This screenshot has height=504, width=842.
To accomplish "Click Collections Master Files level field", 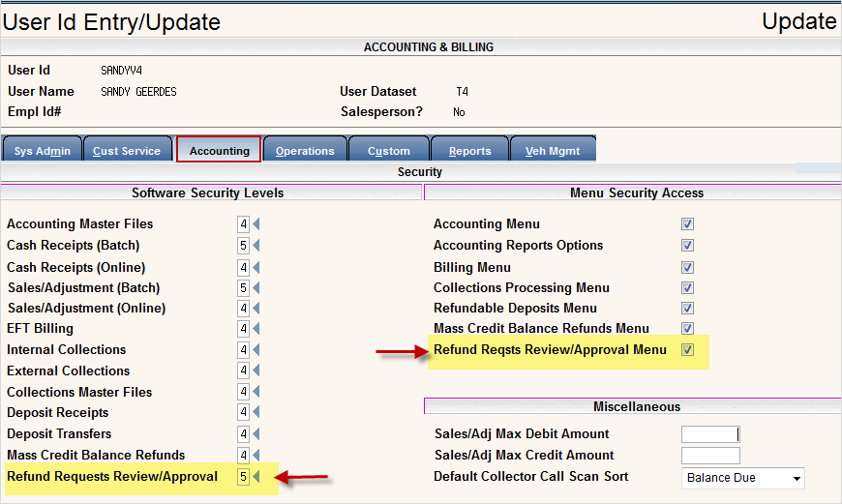I will pyautogui.click(x=243, y=392).
